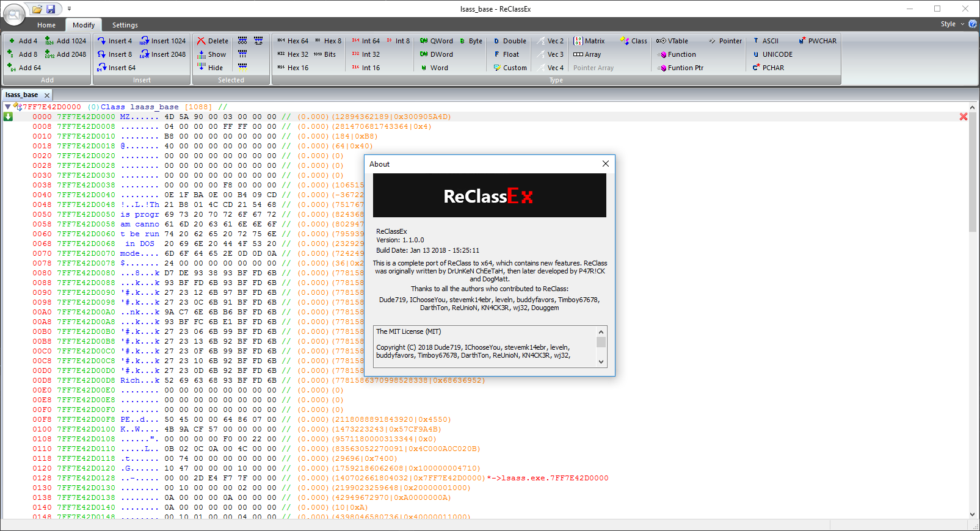The height and width of the screenshot is (531, 980).
Task: Set type to Byte
Action: (x=471, y=41)
